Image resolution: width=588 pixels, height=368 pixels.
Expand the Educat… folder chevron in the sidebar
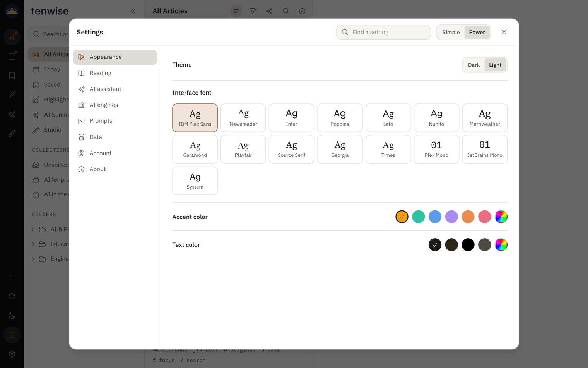pyautogui.click(x=33, y=244)
